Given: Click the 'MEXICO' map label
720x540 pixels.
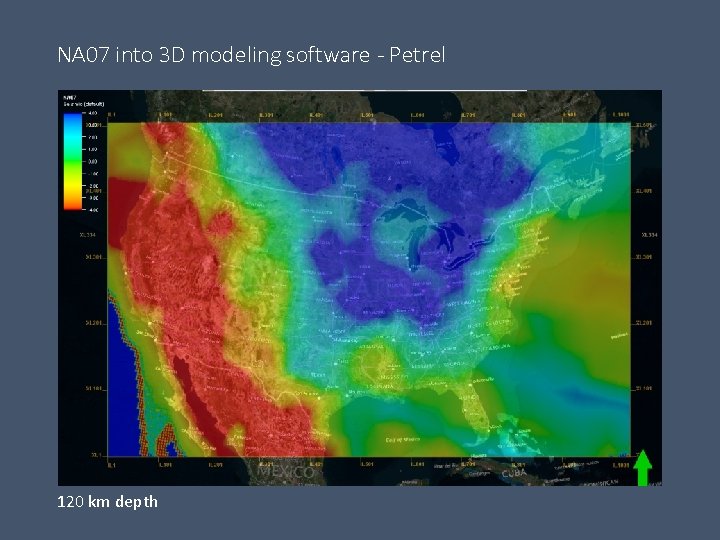Looking at the screenshot, I should 286,472.
